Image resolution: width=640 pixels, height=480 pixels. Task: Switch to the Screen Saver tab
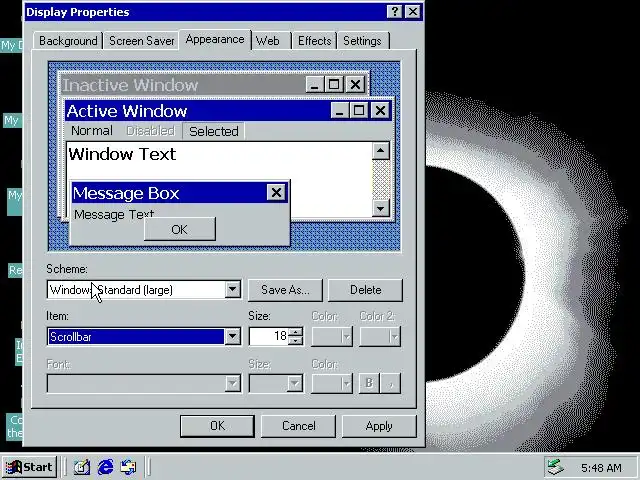141,41
